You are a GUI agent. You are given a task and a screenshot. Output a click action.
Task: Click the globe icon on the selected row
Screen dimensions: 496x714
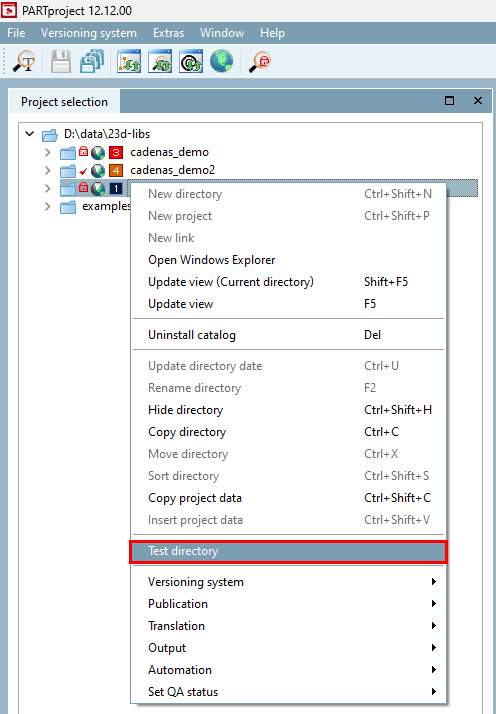point(98,189)
